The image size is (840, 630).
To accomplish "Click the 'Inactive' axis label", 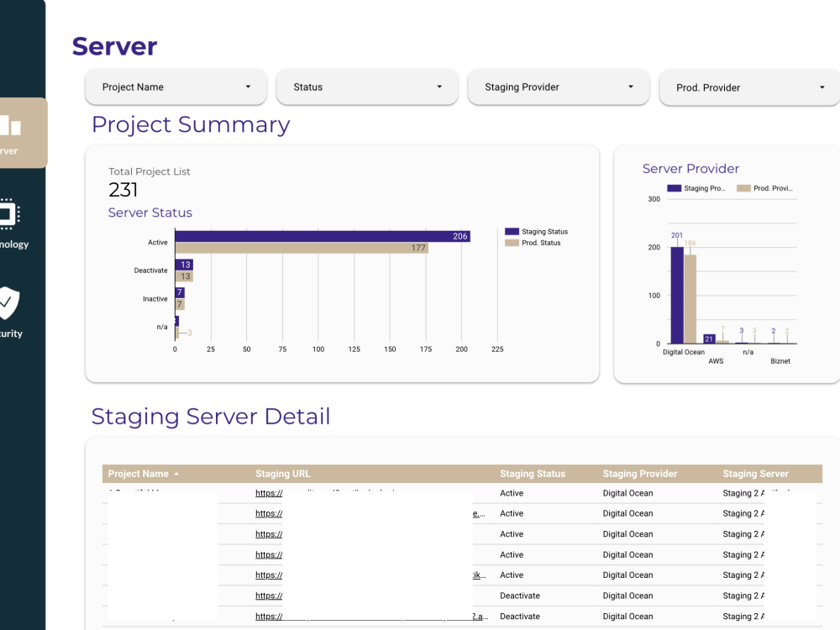I will coord(155,299).
